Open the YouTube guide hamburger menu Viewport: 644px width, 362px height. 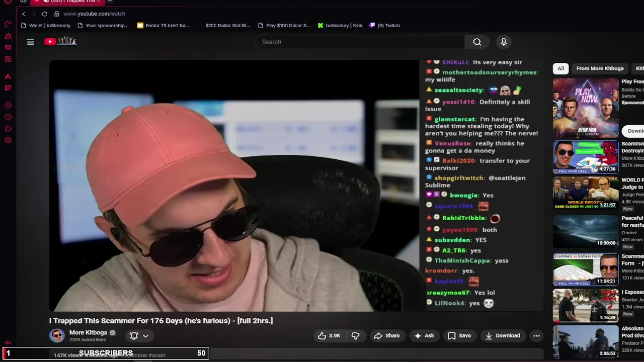coord(31,42)
